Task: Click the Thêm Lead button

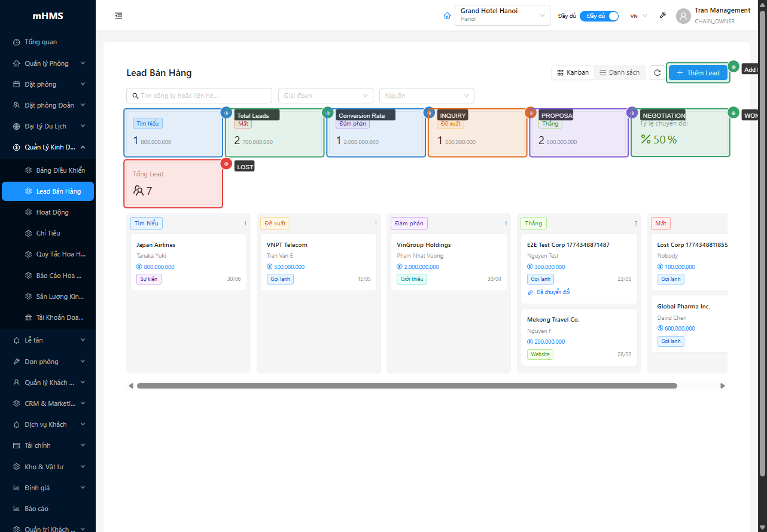Action: pyautogui.click(x=698, y=72)
